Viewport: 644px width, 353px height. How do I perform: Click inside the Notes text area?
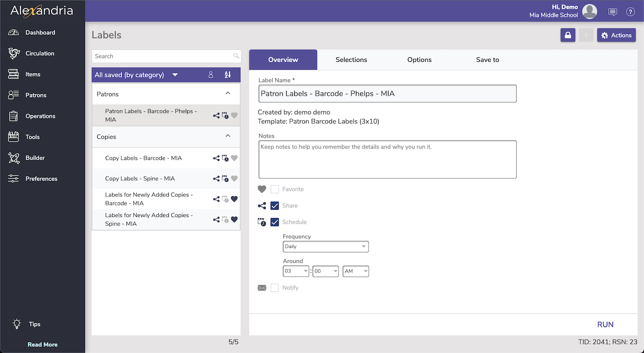(x=387, y=160)
